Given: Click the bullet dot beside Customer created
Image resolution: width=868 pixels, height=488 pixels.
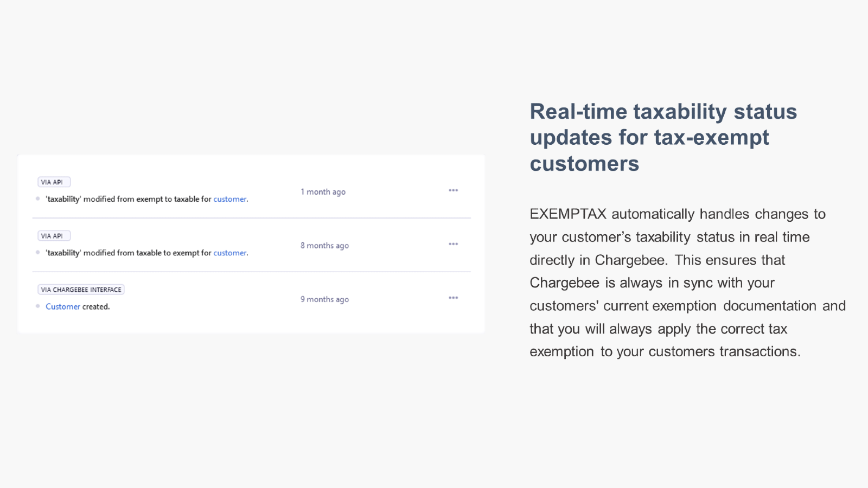Looking at the screenshot, I should (x=38, y=306).
